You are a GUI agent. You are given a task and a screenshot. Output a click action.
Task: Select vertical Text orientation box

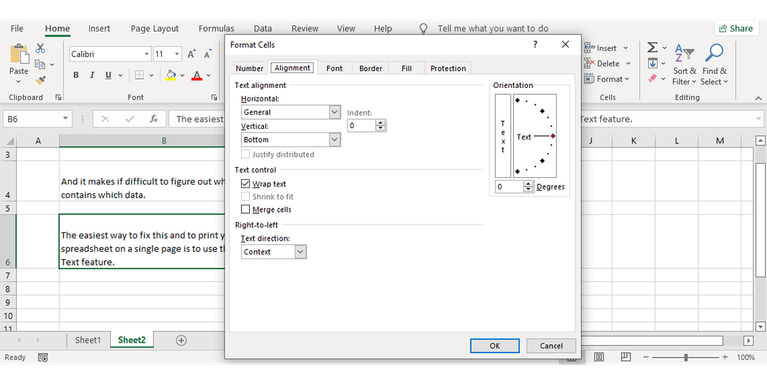503,136
